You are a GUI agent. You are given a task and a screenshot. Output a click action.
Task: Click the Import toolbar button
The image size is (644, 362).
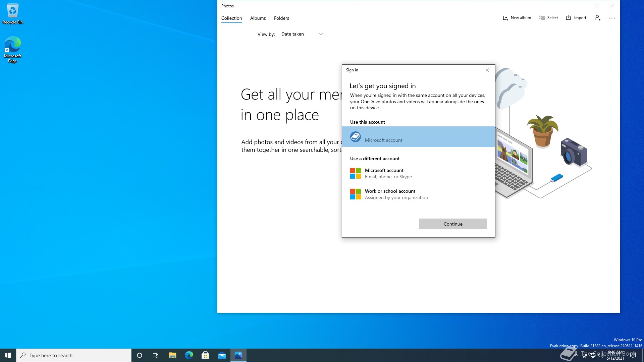(576, 18)
